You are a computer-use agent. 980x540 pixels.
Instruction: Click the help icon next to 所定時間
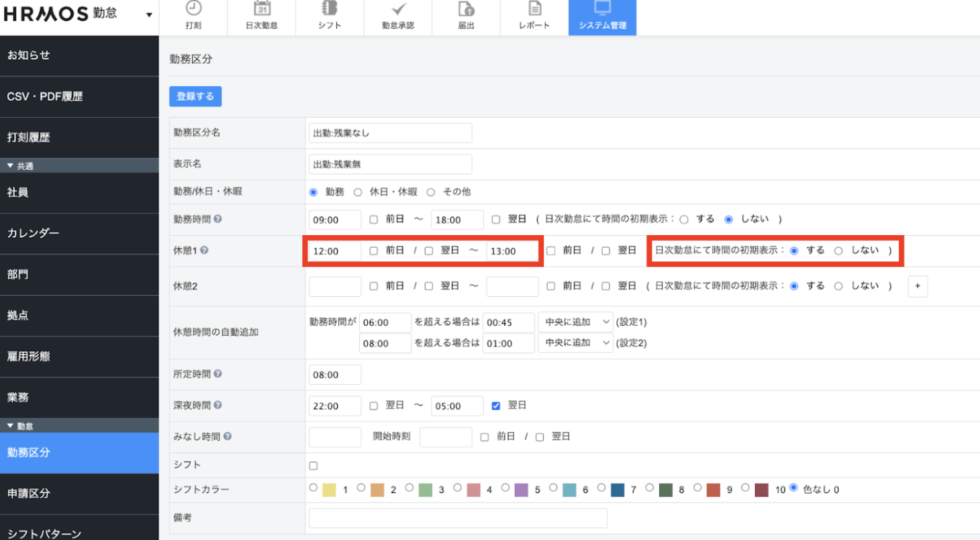218,374
